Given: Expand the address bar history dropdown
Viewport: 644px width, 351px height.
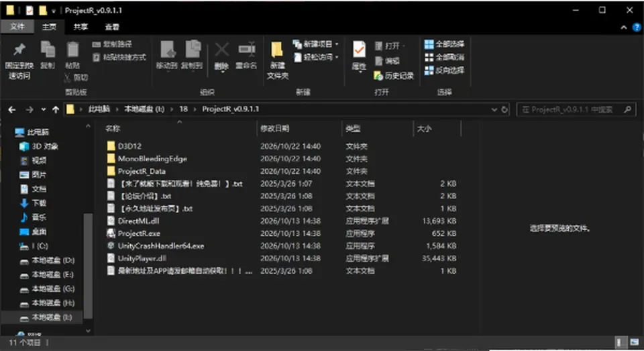Looking at the screenshot, I should pyautogui.click(x=494, y=110).
